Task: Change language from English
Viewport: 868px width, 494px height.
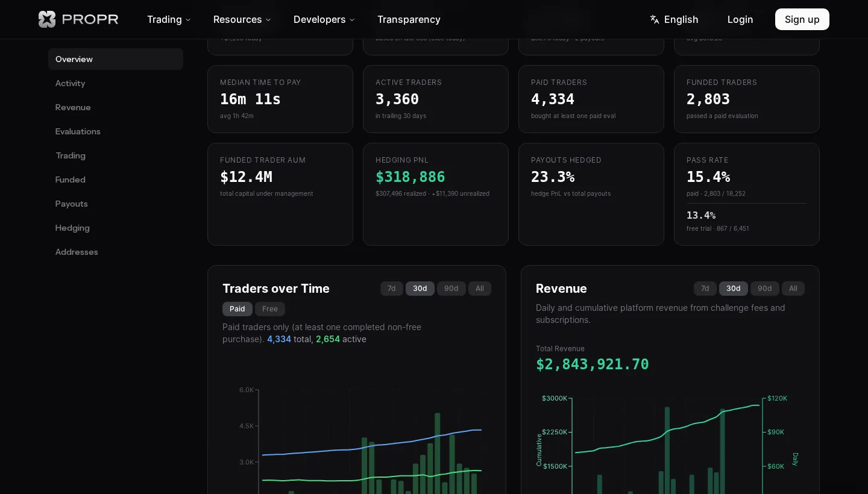Action: click(x=674, y=19)
